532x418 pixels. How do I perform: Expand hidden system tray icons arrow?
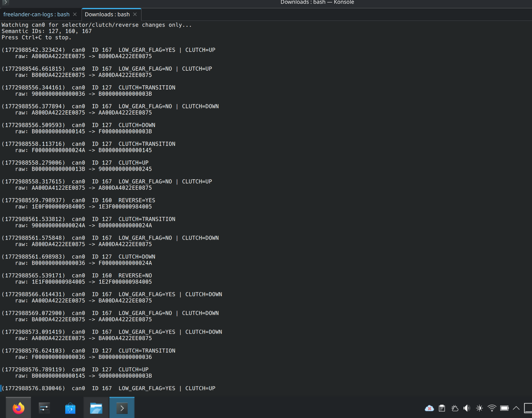[x=516, y=408]
